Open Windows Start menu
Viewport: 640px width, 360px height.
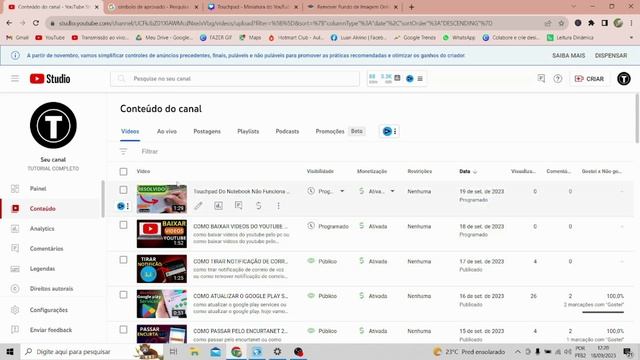(10, 351)
